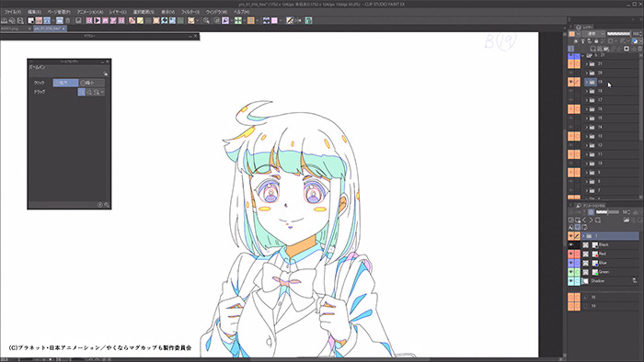Expand selected layer folder 19
This screenshot has height=362, width=644.
point(587,82)
